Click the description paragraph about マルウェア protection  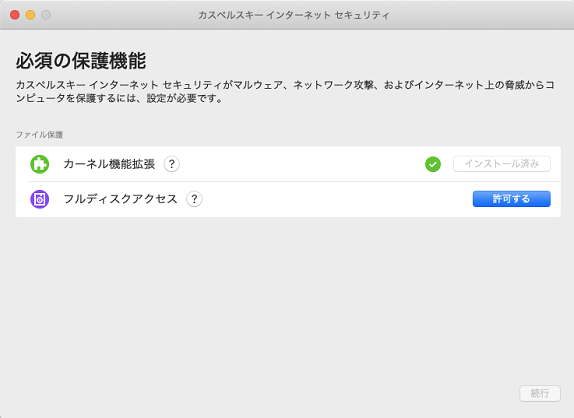coord(285,92)
